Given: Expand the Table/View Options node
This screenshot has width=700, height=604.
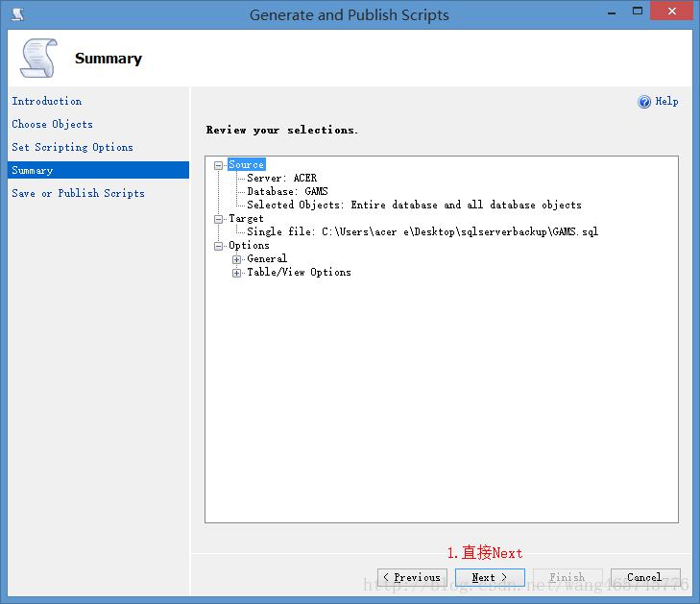Looking at the screenshot, I should coord(237,273).
